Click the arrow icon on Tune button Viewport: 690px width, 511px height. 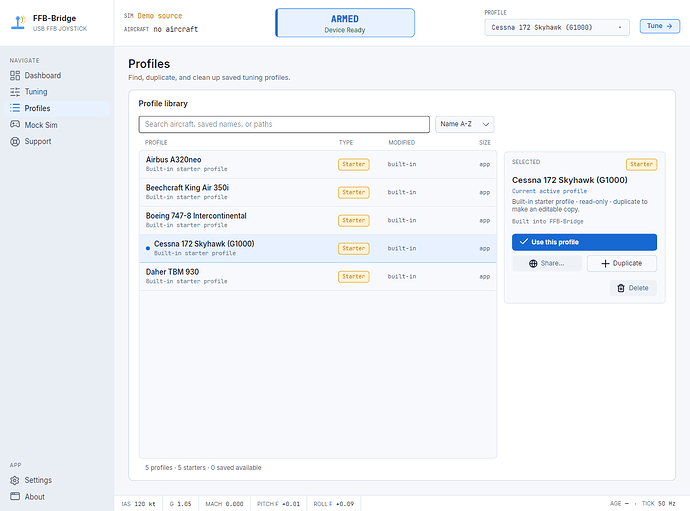tap(669, 26)
